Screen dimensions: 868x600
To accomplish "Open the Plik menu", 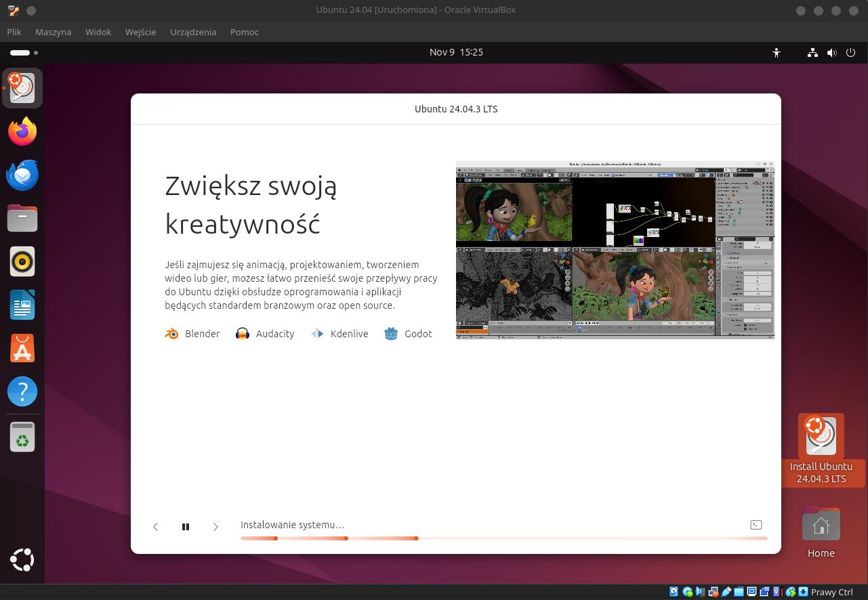I will tap(14, 32).
